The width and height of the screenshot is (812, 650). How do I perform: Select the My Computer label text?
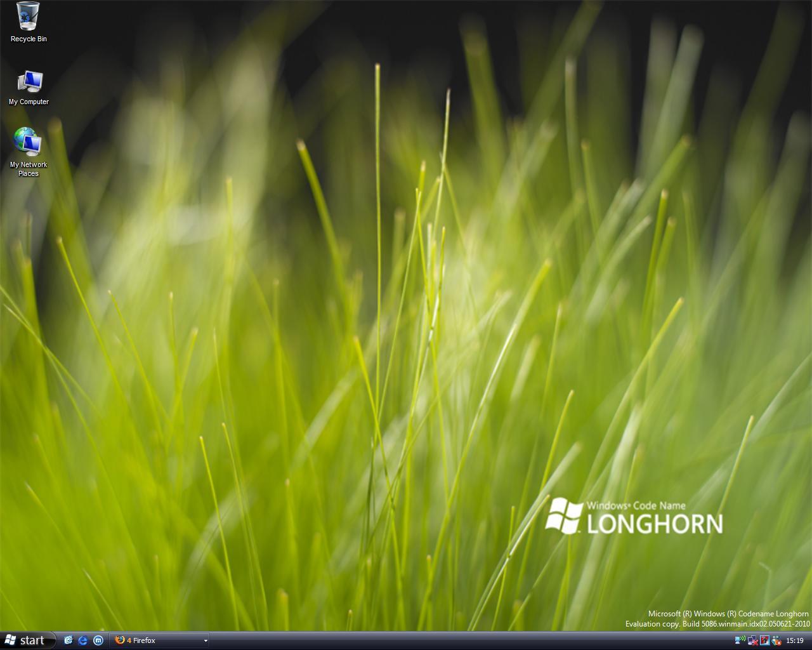pos(29,102)
